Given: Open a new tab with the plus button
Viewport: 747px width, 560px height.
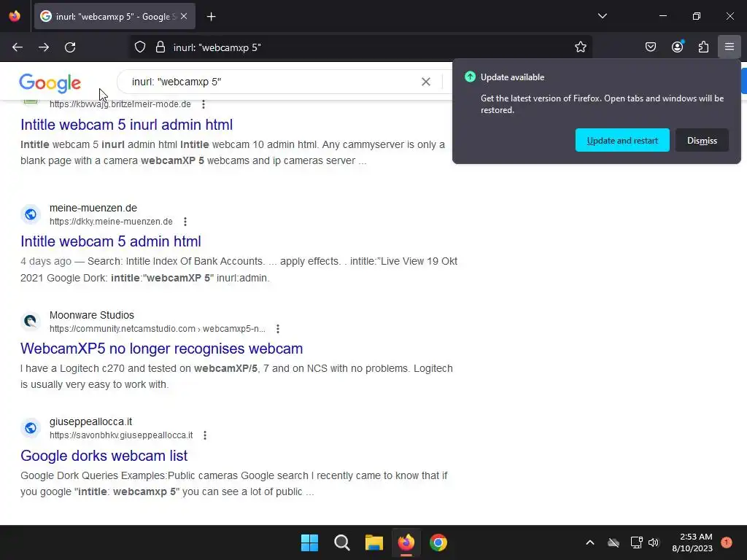Looking at the screenshot, I should tap(212, 17).
